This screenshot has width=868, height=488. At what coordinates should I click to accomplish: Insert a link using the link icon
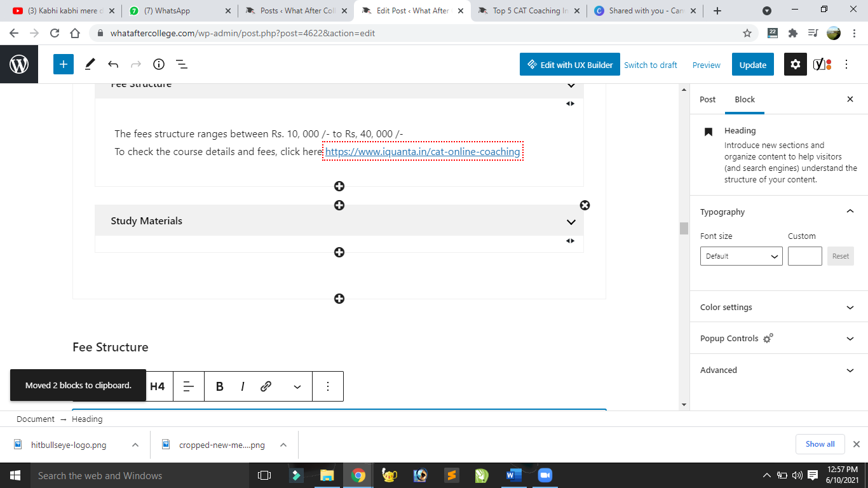[x=266, y=386]
